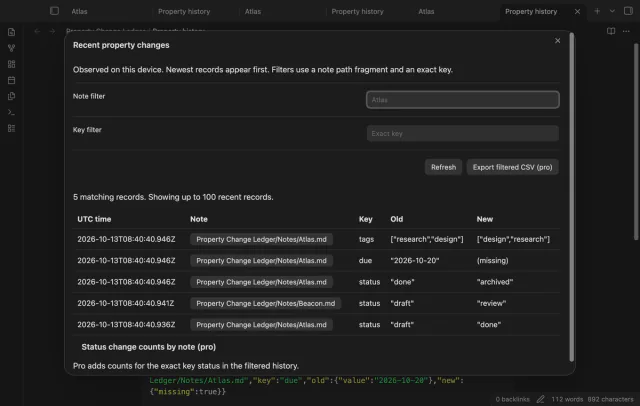Open the files icon in ribbon
The height and width of the screenshot is (406, 640).
pos(11,32)
